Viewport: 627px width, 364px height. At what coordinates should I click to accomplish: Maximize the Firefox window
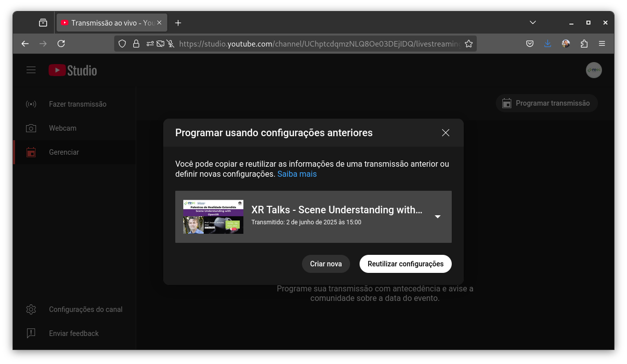pyautogui.click(x=588, y=23)
